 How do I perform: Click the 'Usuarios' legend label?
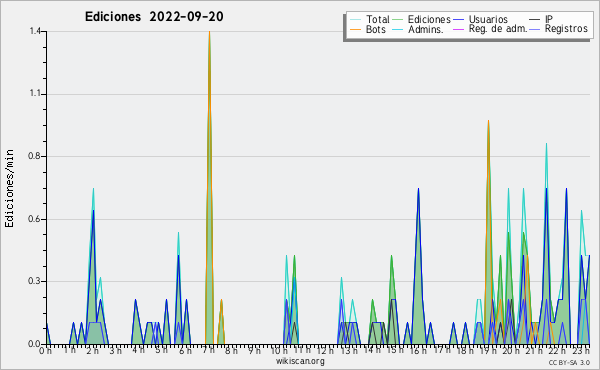point(488,19)
